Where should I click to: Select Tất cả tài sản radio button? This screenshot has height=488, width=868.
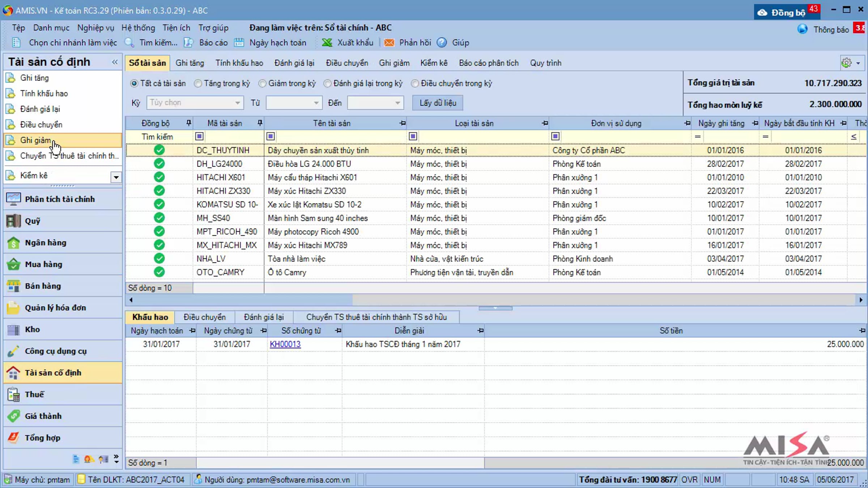(x=134, y=84)
